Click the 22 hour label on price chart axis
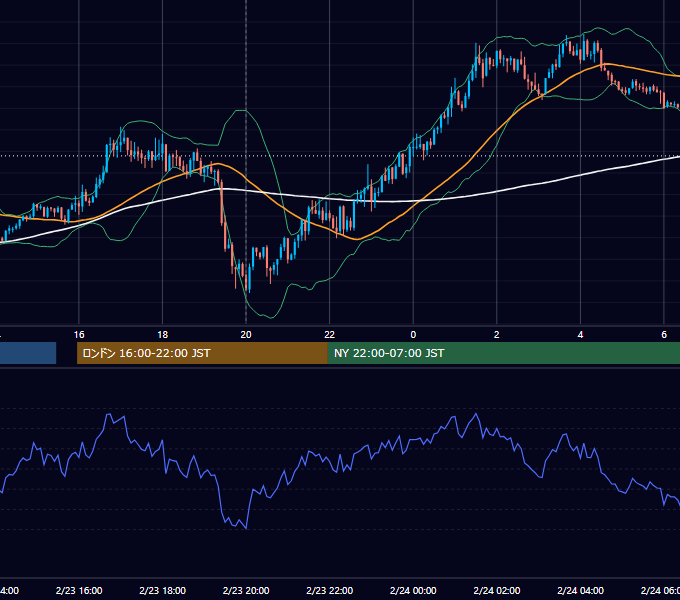The width and height of the screenshot is (680, 600). tap(330, 335)
